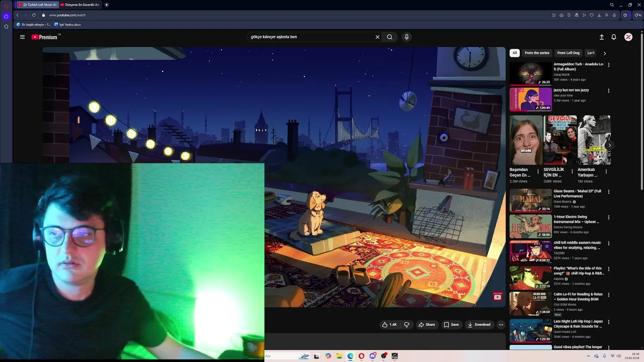Open Microsoft Edge from taskbar
This screenshot has width=644, height=362.
click(x=350, y=356)
